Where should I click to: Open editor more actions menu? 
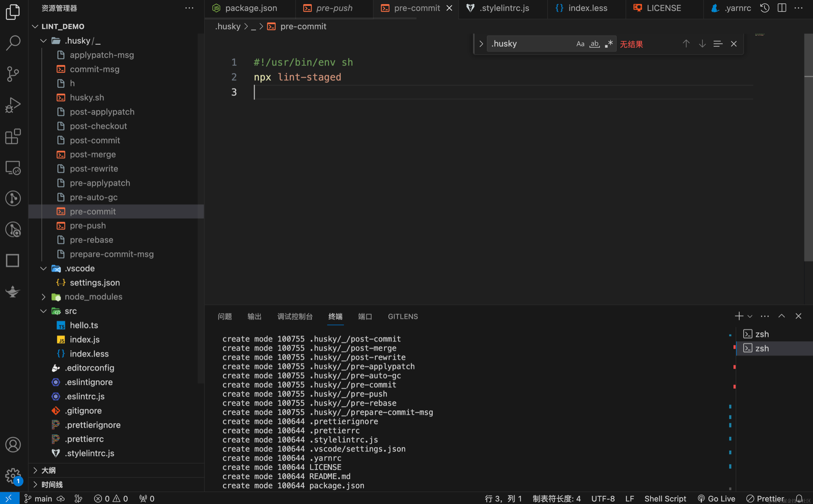pos(799,8)
